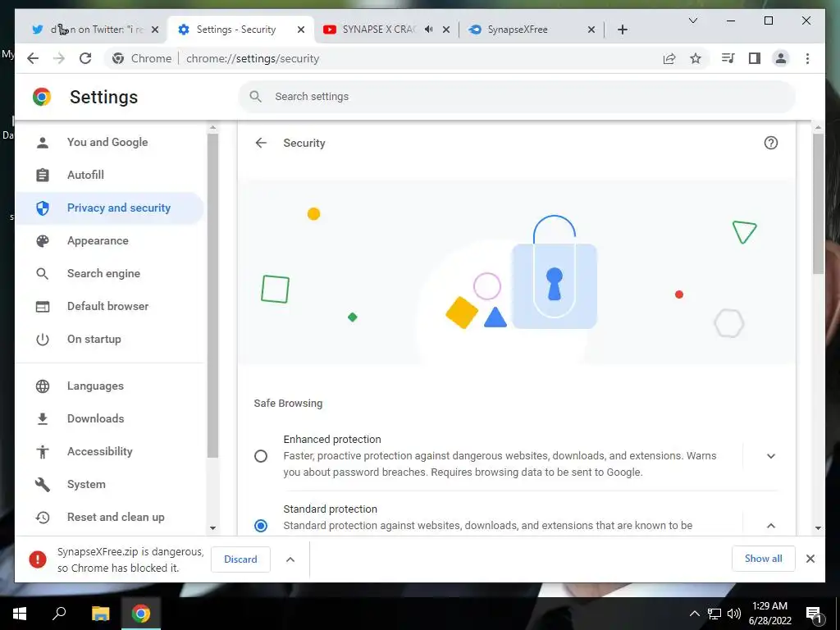The width and height of the screenshot is (840, 630).
Task: Select Enhanced protection radio button
Action: click(261, 456)
